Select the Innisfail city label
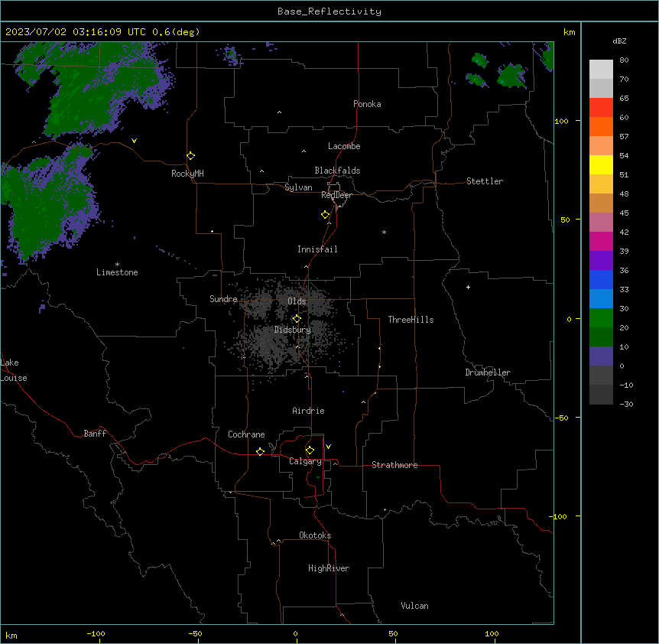Viewport: 659px width, 644px height. click(x=317, y=249)
